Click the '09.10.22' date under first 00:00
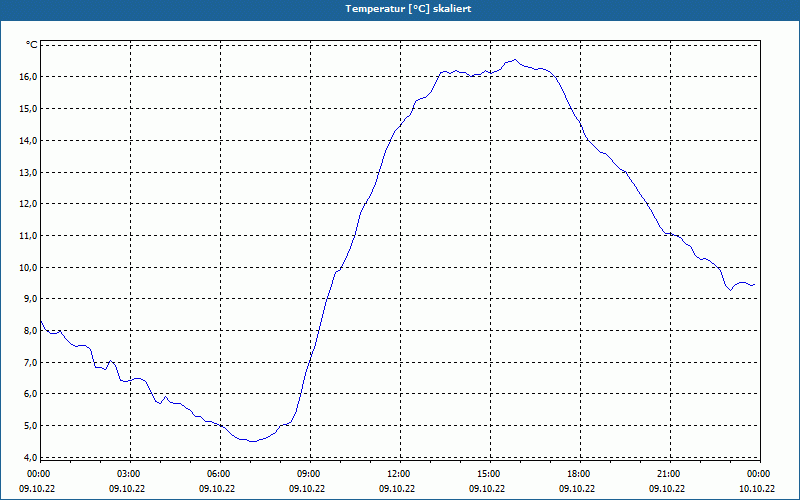The height and width of the screenshot is (500, 800). coord(37,488)
